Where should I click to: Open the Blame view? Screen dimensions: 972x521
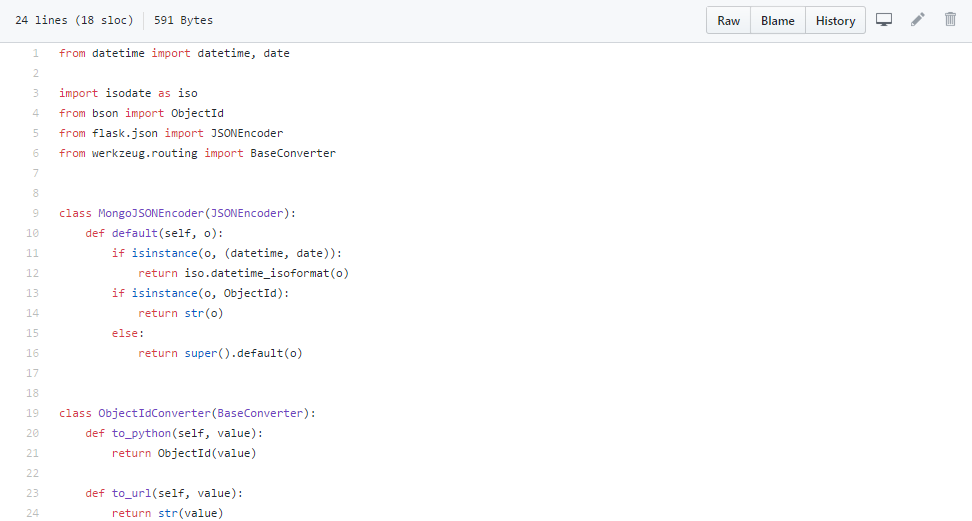point(777,21)
